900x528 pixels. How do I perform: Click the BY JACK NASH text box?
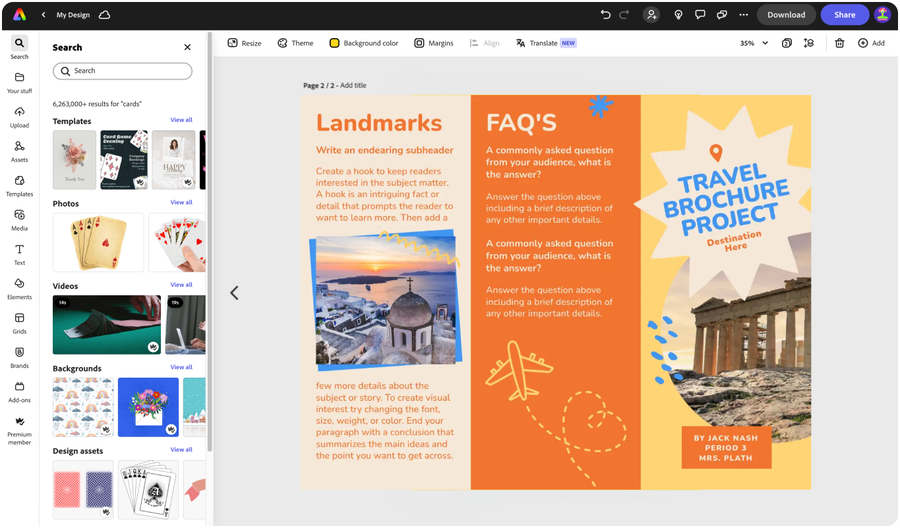pyautogui.click(x=726, y=448)
